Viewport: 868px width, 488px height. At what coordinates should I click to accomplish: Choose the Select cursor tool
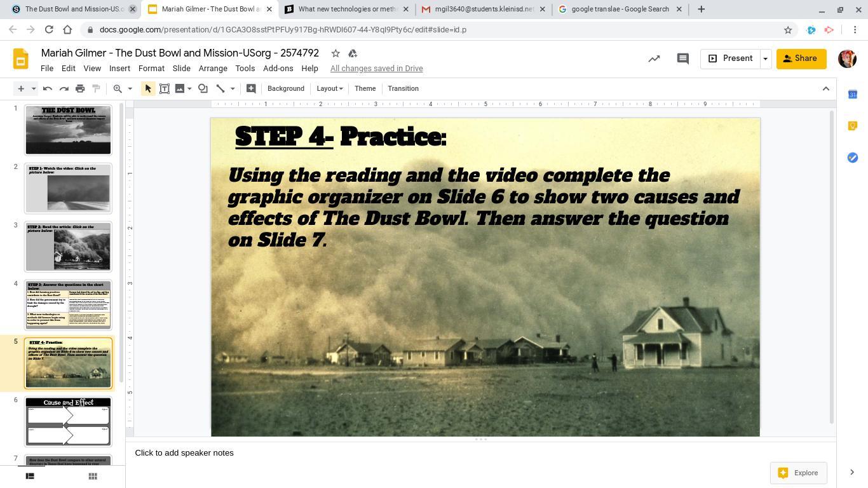pos(148,88)
